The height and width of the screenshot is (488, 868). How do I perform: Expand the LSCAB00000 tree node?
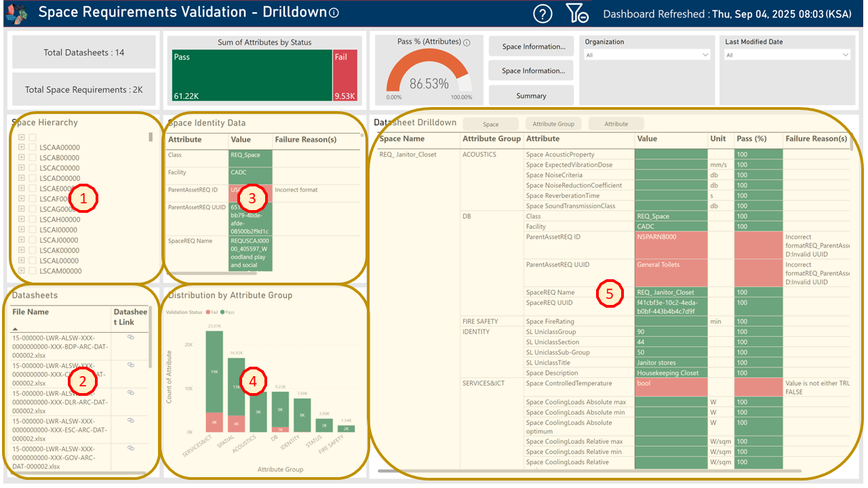pyautogui.click(x=22, y=158)
